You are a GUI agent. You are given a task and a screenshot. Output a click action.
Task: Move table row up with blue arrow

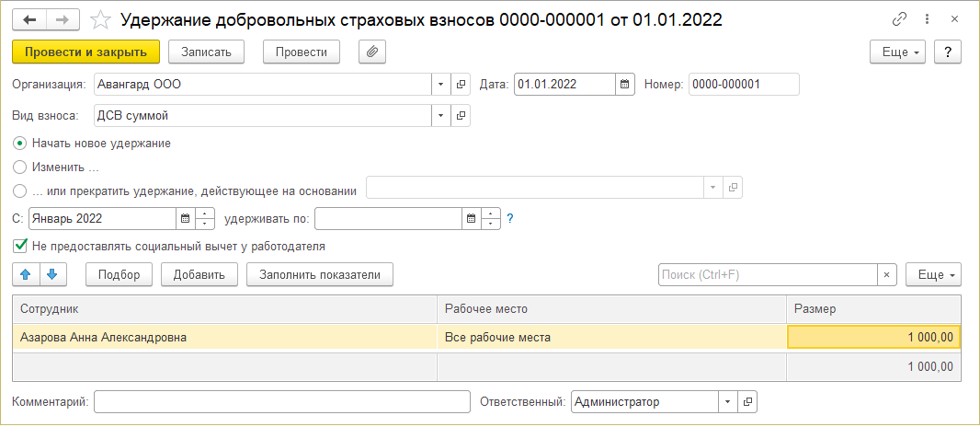(26, 274)
